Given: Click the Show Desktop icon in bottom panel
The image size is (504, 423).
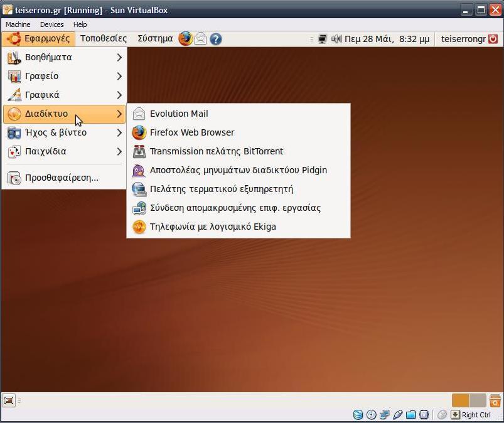Looking at the screenshot, I should click(x=9, y=400).
